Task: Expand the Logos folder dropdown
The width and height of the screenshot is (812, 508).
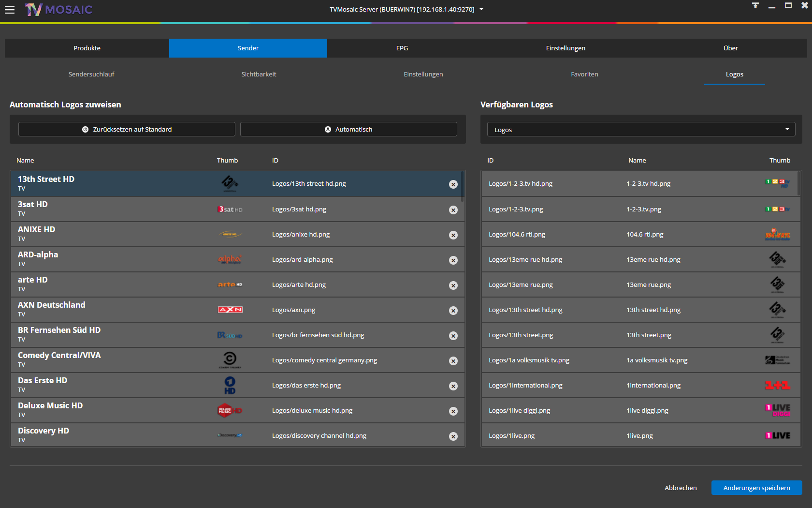Action: [641, 130]
